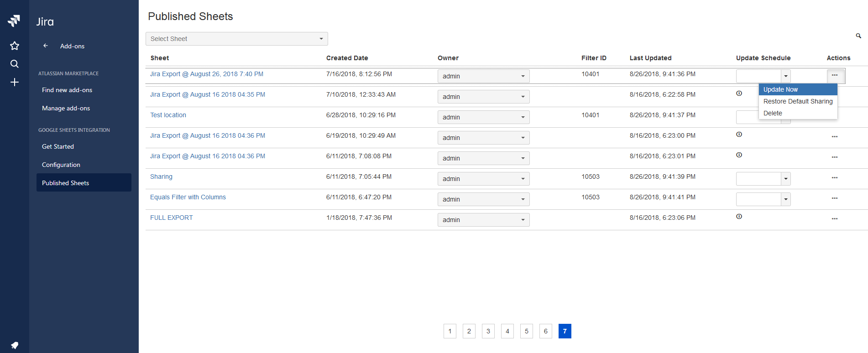
Task: Expand the Select Sheet dropdown
Action: pos(236,39)
